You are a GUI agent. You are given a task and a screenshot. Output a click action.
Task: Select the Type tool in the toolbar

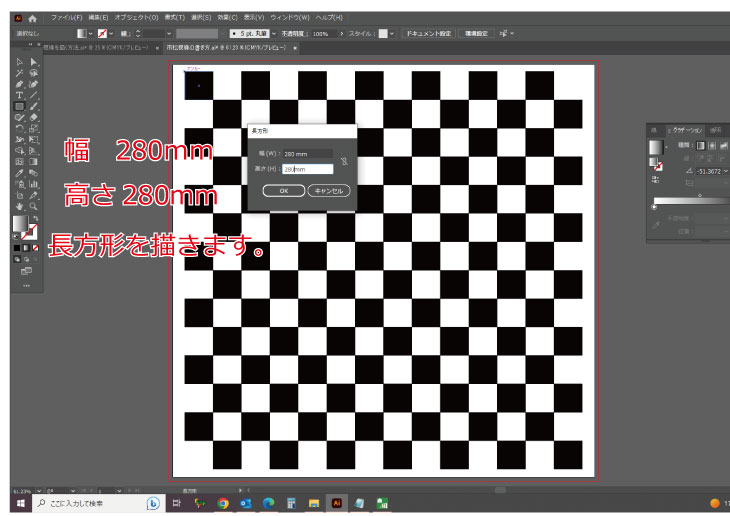[x=19, y=95]
